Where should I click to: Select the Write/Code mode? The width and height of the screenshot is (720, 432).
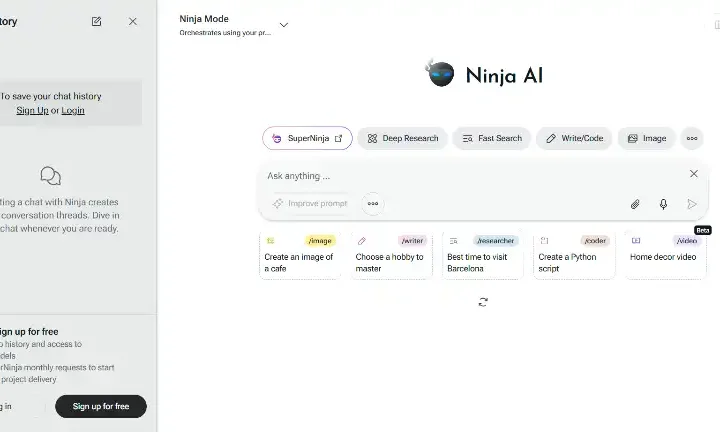(x=574, y=138)
